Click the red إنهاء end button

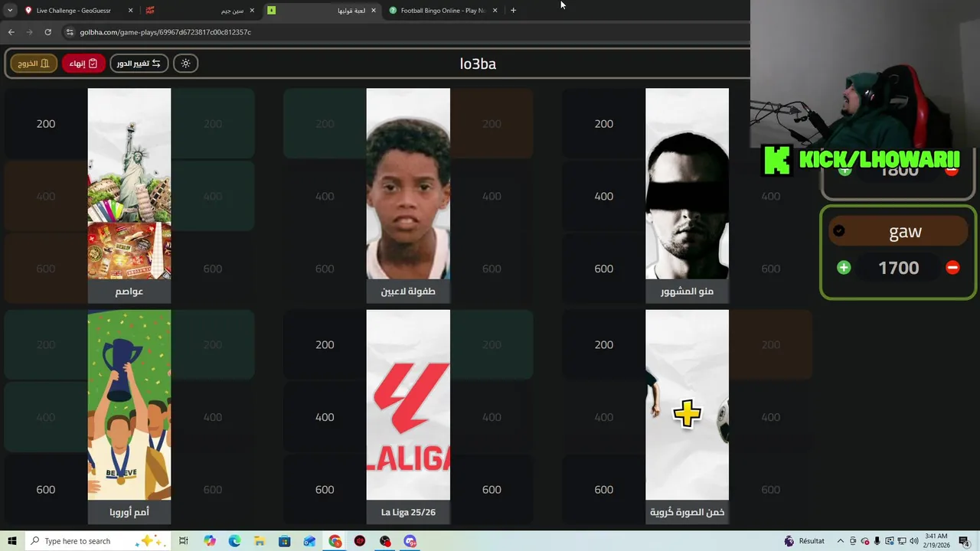pyautogui.click(x=83, y=64)
